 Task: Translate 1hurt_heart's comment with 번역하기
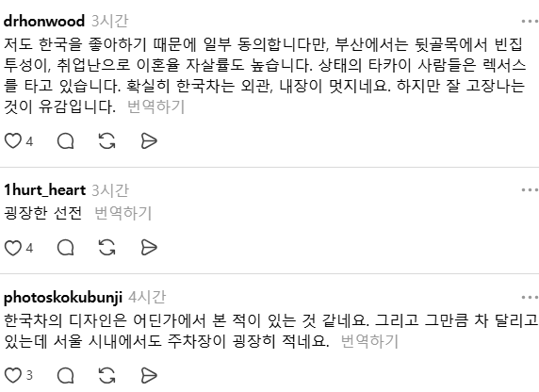tap(122, 213)
